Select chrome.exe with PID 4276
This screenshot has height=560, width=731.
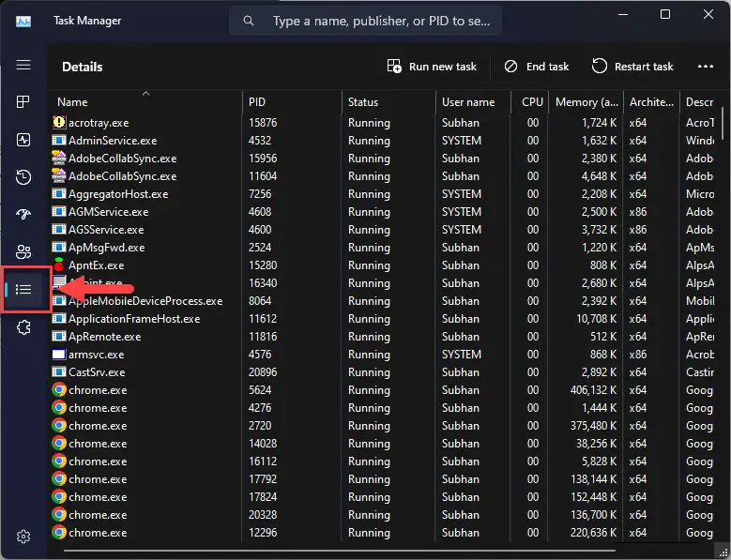pos(384,407)
